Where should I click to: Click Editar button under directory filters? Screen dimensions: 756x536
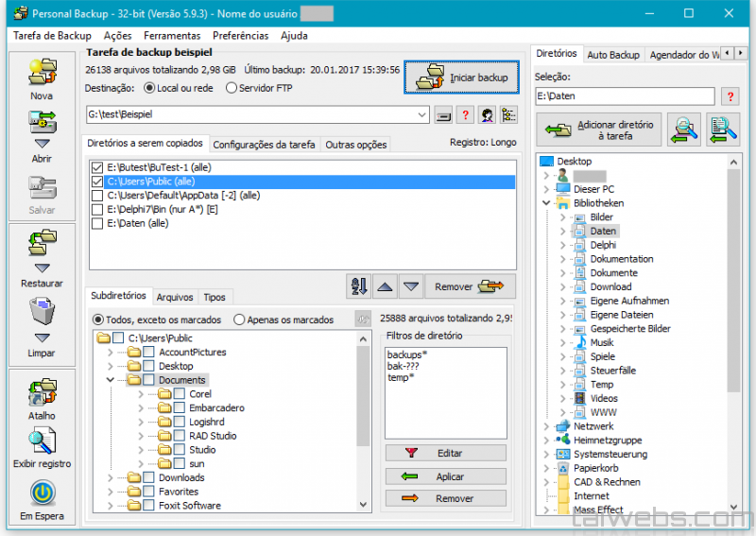[445, 454]
